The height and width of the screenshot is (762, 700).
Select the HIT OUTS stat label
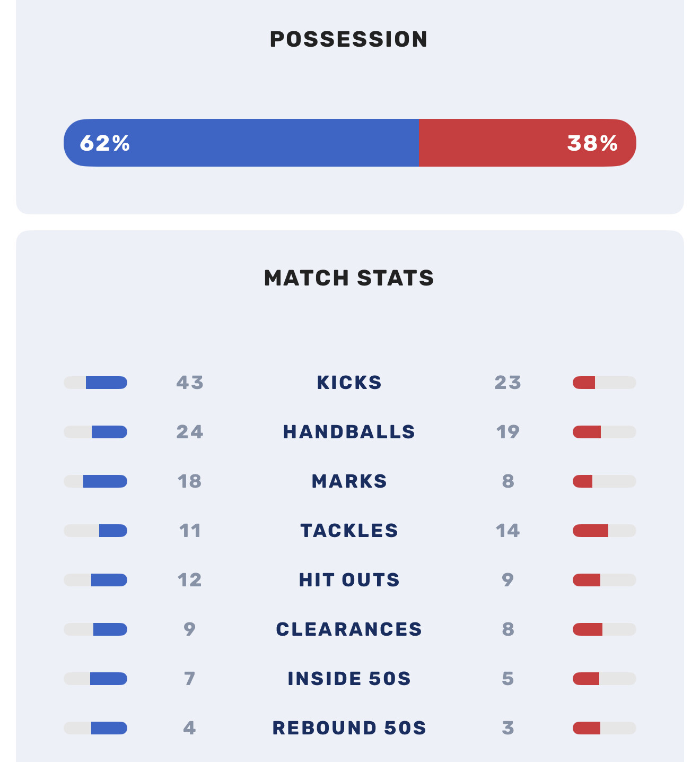tap(349, 580)
